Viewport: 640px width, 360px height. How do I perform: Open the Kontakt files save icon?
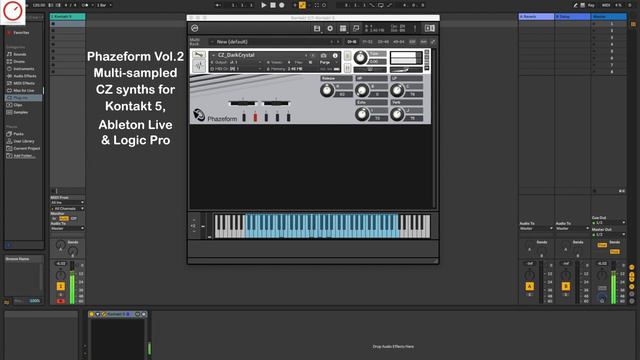pyautogui.click(x=317, y=28)
